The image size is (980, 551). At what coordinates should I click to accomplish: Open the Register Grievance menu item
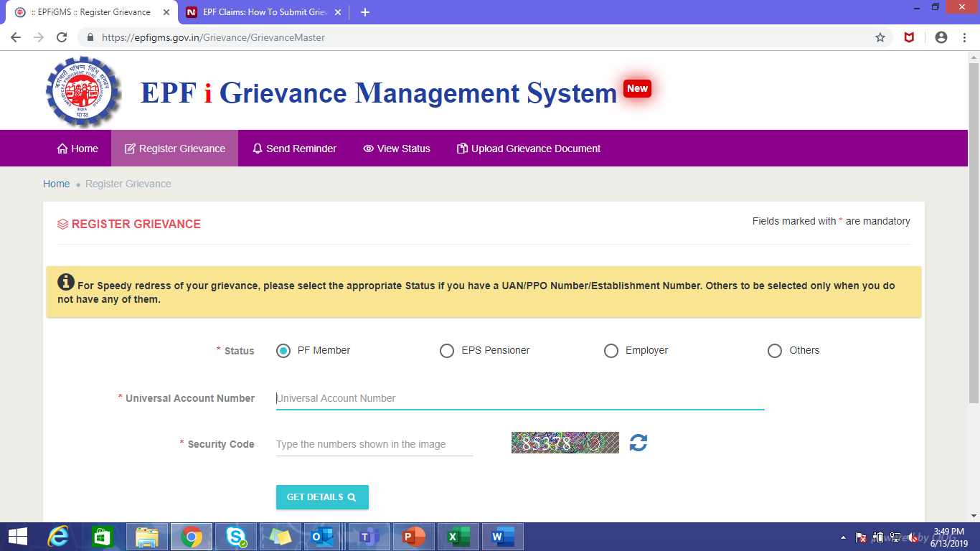[175, 149]
